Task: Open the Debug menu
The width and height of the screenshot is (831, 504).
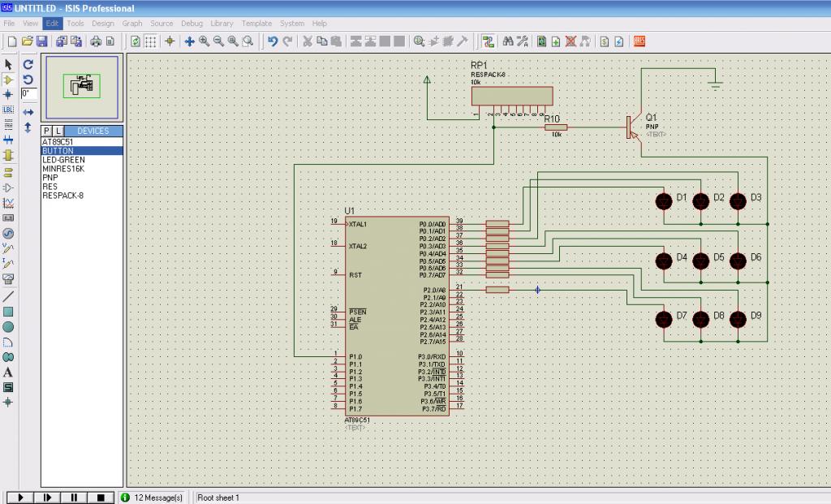Action: coord(192,24)
